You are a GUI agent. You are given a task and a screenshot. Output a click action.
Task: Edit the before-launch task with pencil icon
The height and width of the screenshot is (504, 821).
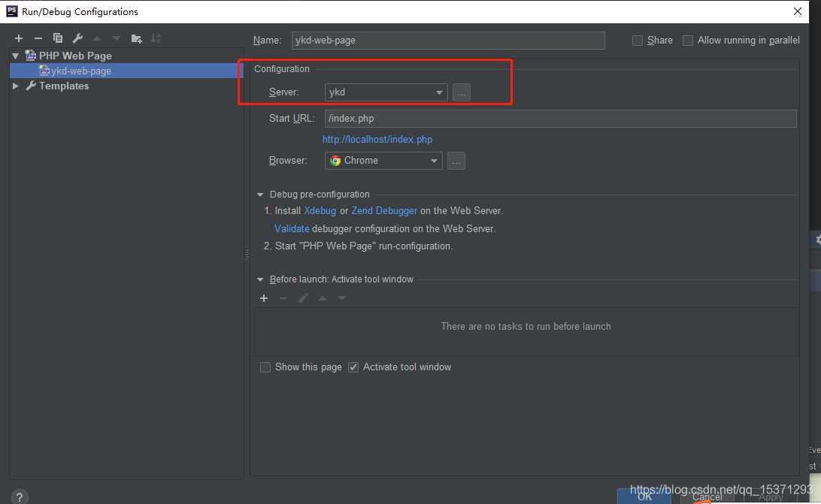point(303,297)
